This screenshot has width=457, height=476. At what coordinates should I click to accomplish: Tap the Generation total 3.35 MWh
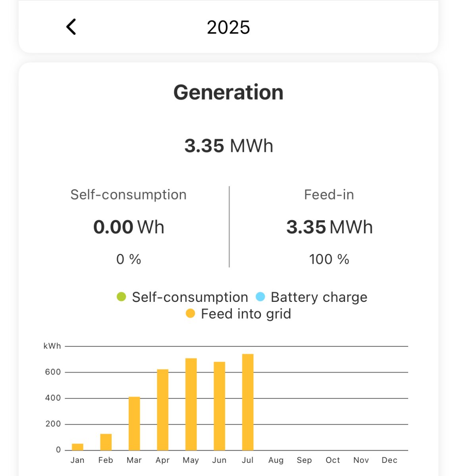(x=229, y=146)
